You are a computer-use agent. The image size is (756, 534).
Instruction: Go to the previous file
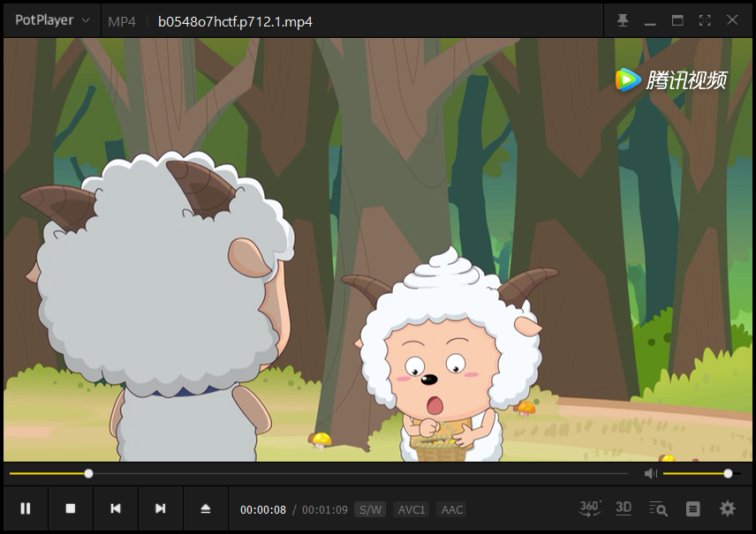[116, 508]
